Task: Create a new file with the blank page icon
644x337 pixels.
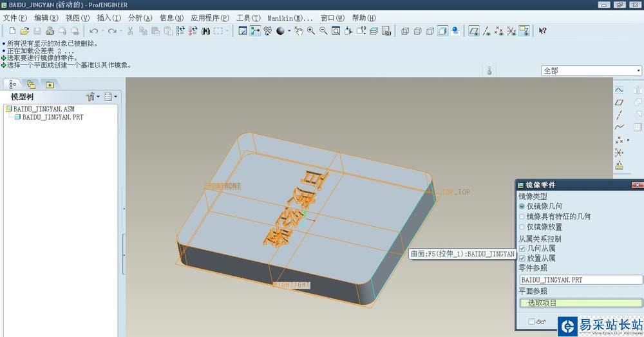Action: pyautogui.click(x=12, y=31)
